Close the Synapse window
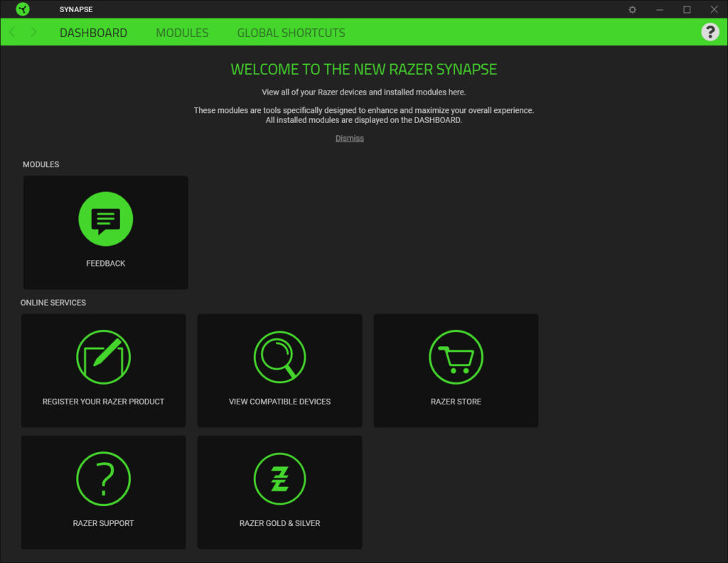This screenshot has height=563, width=728. (714, 9)
